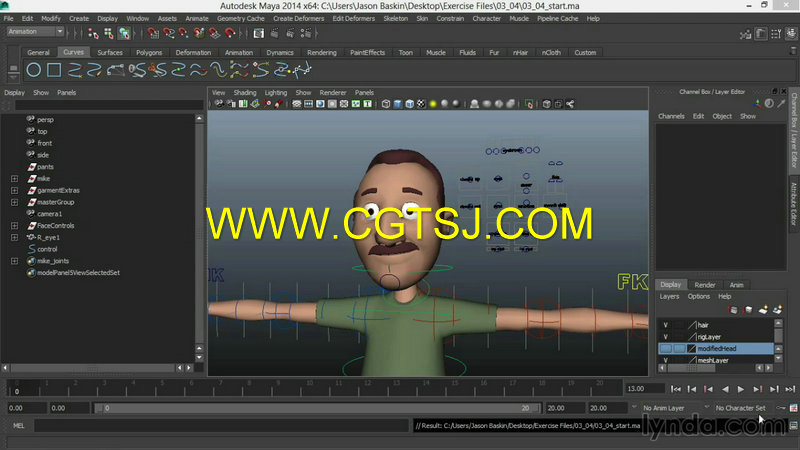Click play forwards button

pyautogui.click(x=741, y=389)
